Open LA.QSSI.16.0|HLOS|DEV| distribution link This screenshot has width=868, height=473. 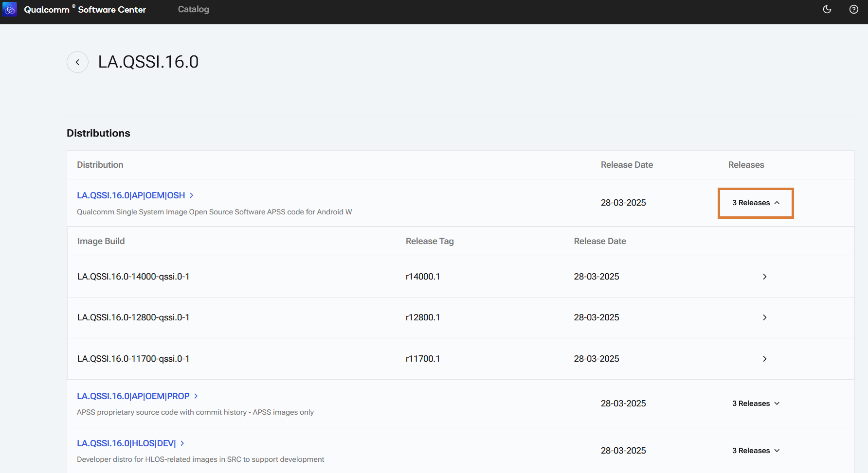click(x=130, y=443)
